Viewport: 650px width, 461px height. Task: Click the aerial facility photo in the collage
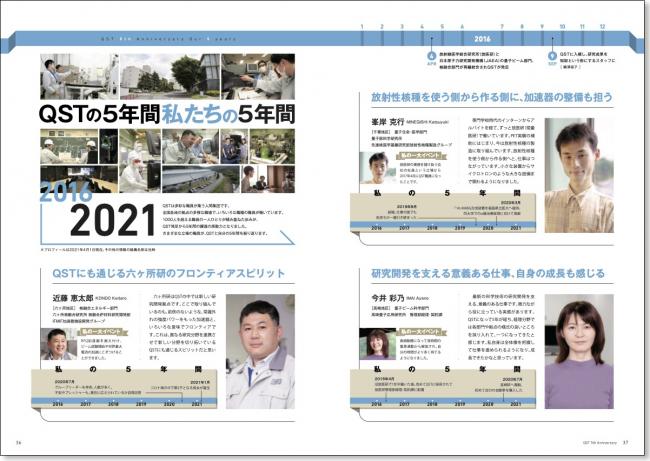tap(201, 179)
